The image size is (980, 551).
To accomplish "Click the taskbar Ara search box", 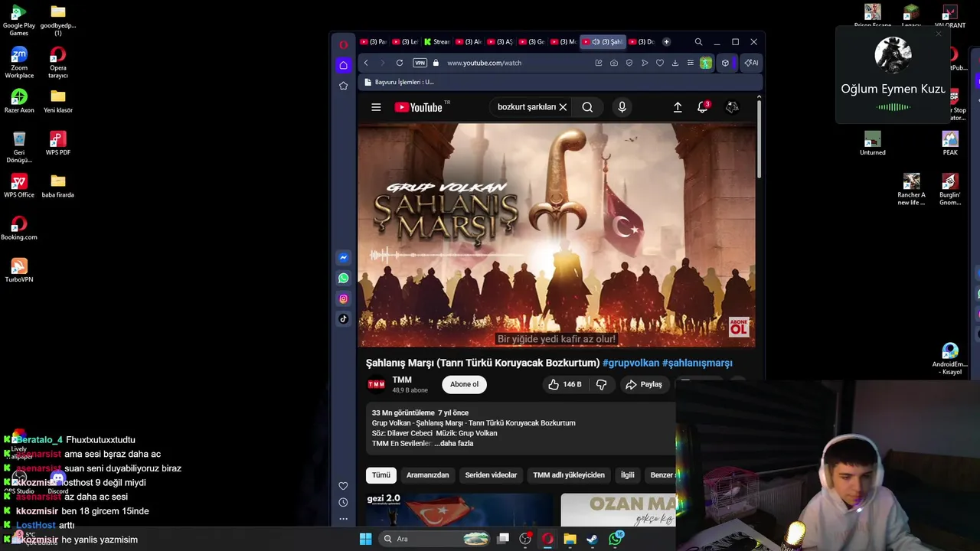I will coord(435,539).
